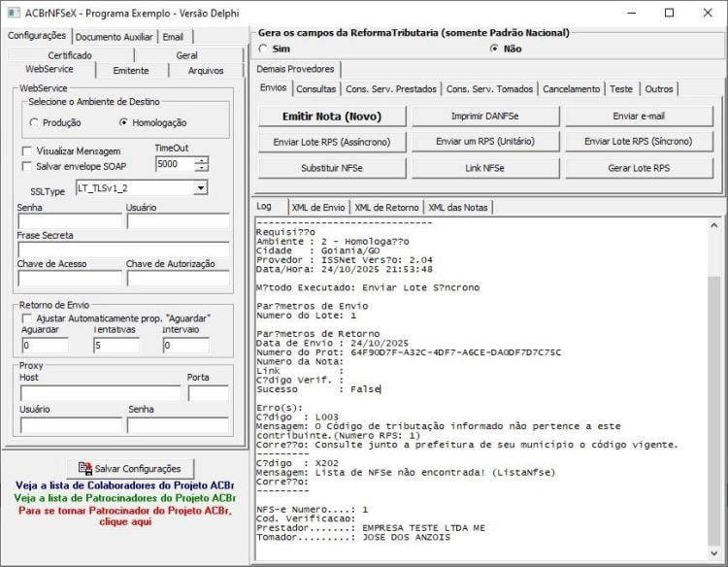Open the SSLType dropdown
The width and height of the screenshot is (728, 567).
tap(201, 188)
